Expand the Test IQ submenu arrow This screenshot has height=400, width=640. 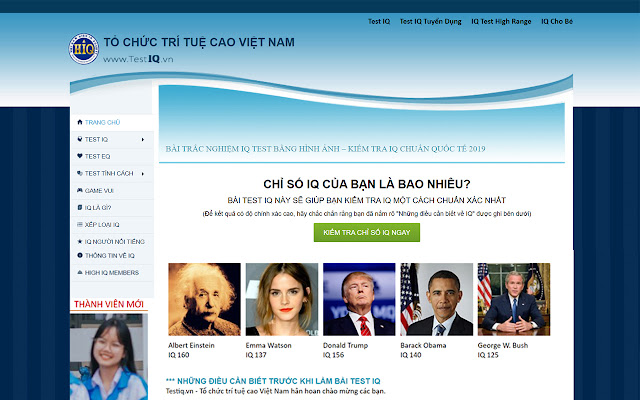point(143,140)
